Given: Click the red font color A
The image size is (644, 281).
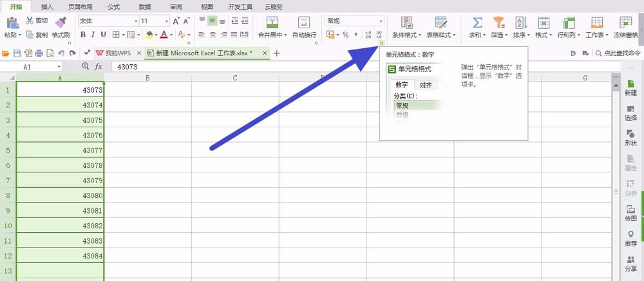Looking at the screenshot, I should pos(164,35).
